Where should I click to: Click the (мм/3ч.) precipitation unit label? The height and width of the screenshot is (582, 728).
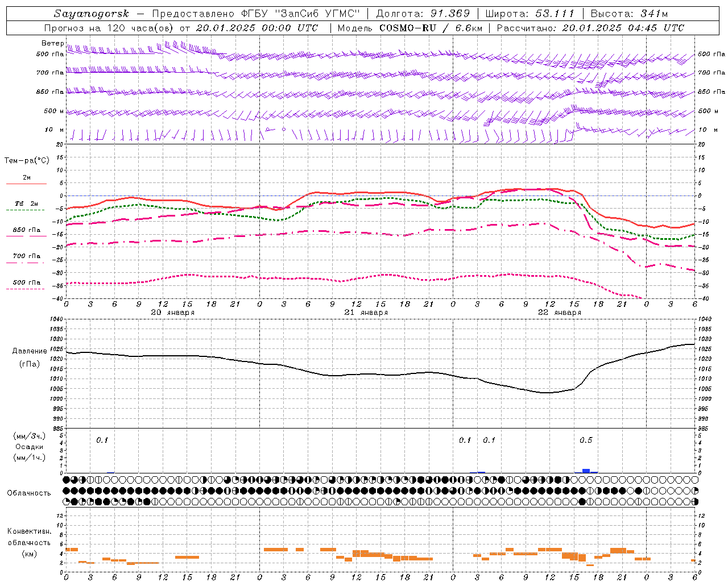tap(30, 436)
